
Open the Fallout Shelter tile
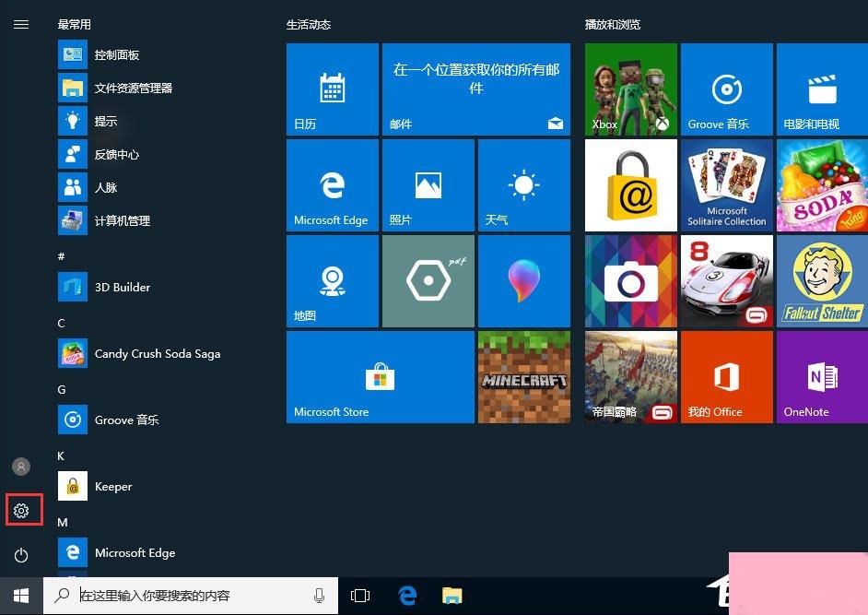[x=822, y=281]
